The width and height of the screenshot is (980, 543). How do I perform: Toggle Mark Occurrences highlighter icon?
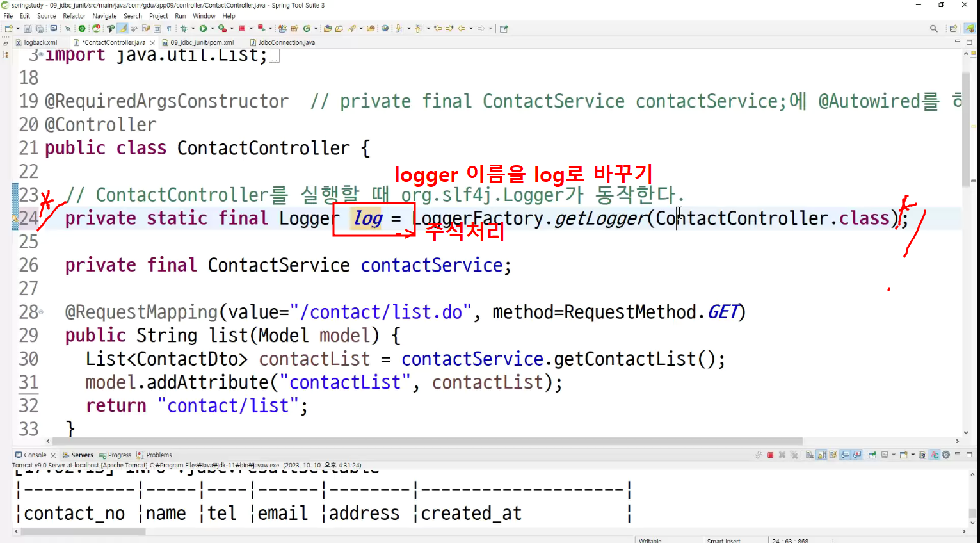tap(123, 28)
